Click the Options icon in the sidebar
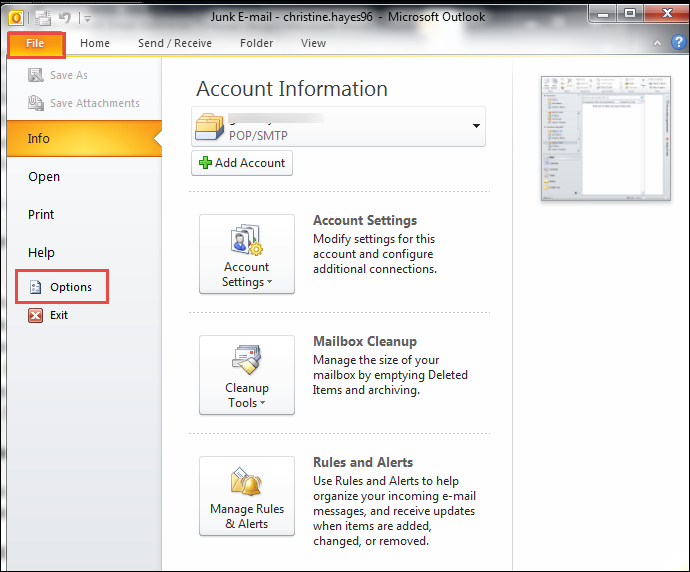Viewport: 690px width, 572px height. [35, 287]
